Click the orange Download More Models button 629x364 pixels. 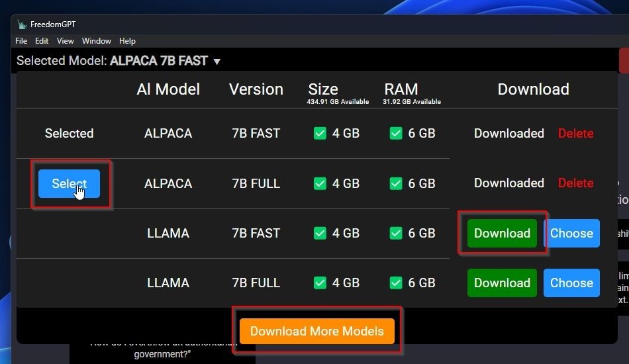[x=317, y=331]
